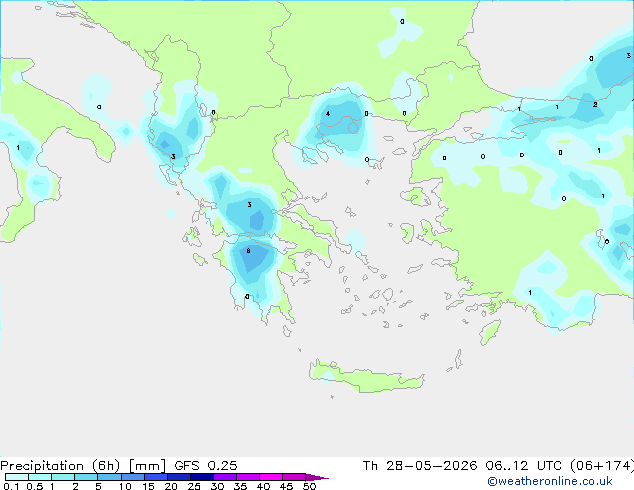634x490 pixels.
Task: Click the above-50 arrow tip of the legend
Action: coord(317,477)
